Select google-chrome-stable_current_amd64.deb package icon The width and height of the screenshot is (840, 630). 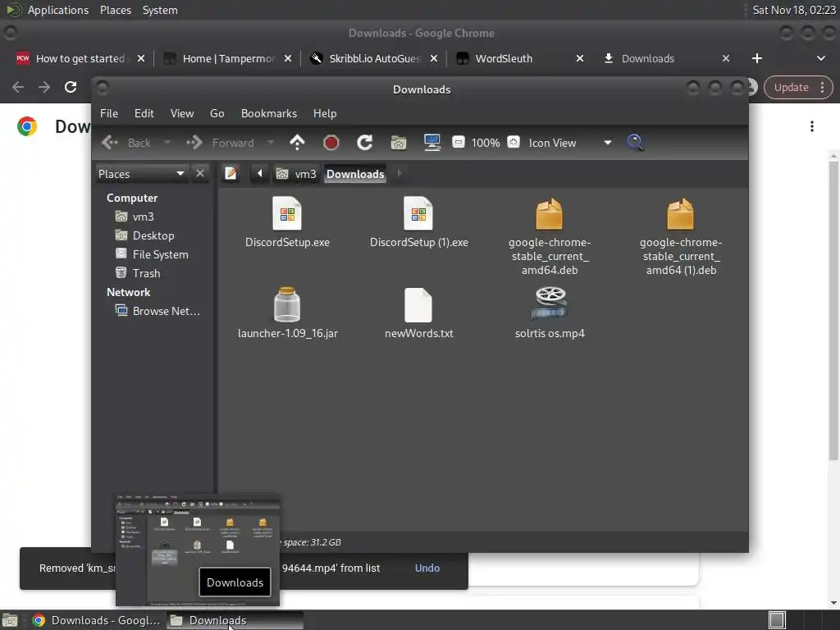point(549,214)
